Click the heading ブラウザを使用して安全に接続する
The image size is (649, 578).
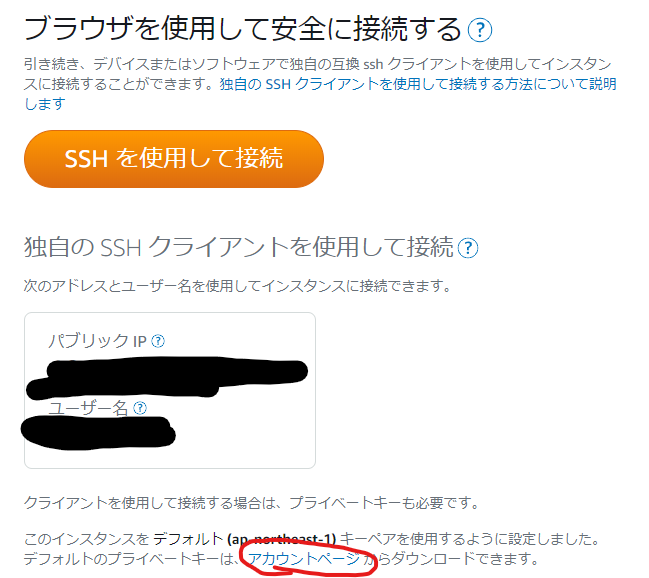click(243, 29)
